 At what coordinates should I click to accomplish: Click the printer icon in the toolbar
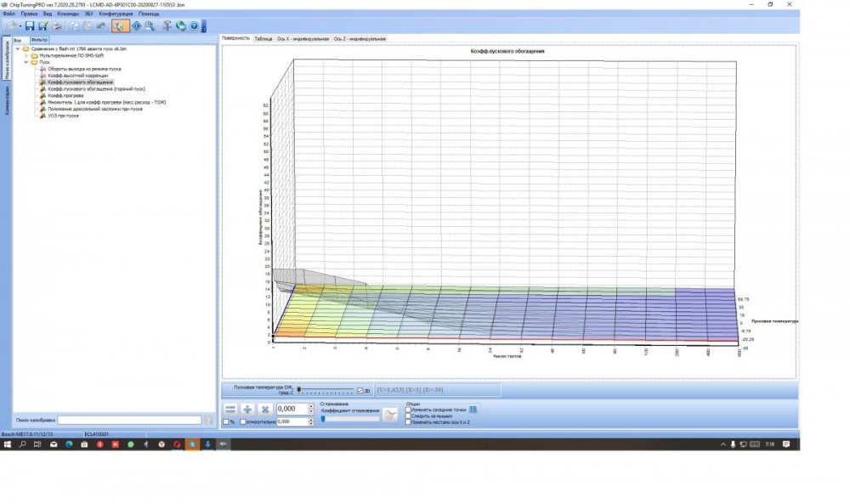pyautogui.click(x=56, y=26)
